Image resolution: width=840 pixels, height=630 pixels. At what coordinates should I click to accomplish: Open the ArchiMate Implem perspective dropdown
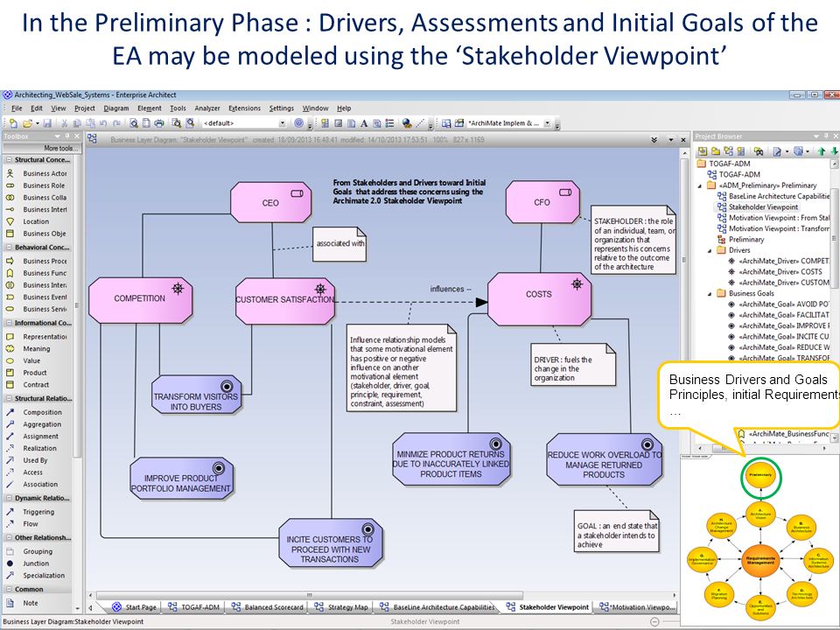click(x=548, y=123)
